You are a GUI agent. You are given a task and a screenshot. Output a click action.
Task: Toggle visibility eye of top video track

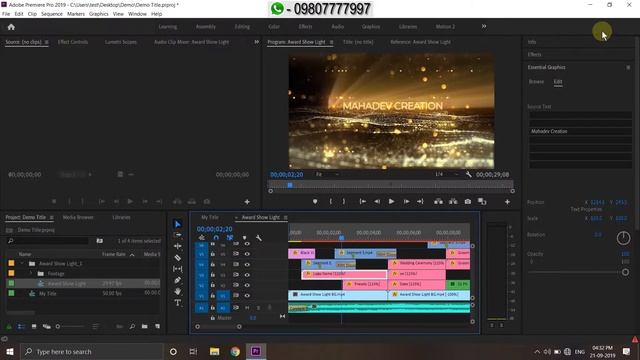[247, 244]
